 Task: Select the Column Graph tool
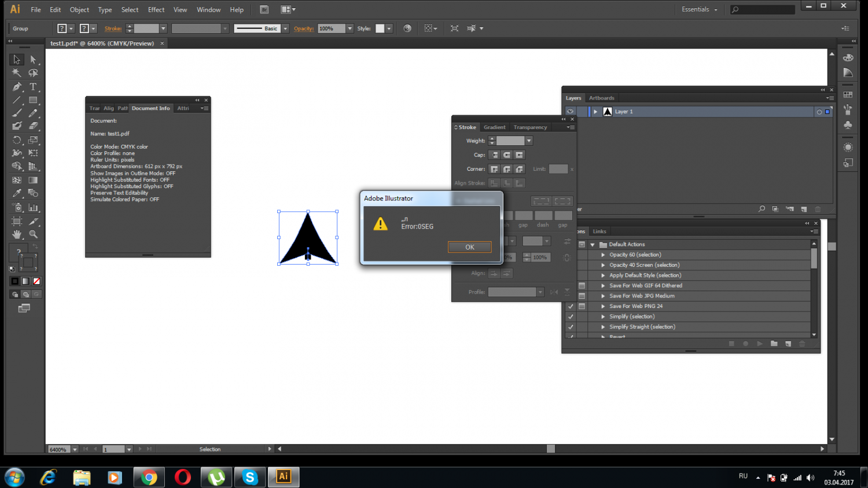[33, 207]
